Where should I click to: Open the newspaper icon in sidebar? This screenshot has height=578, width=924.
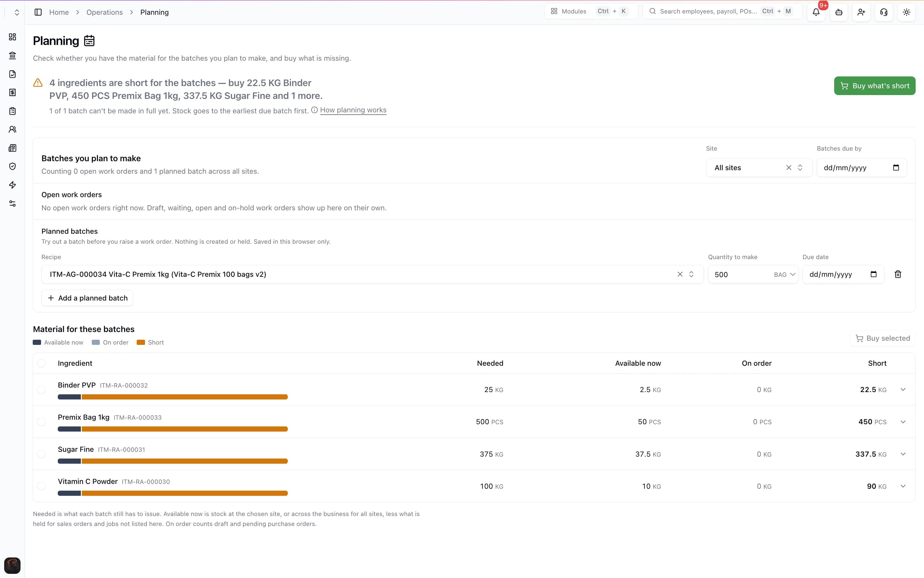(12, 148)
